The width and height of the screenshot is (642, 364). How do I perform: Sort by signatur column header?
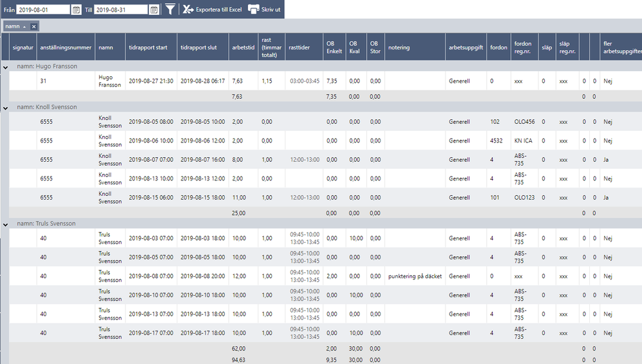pos(23,47)
